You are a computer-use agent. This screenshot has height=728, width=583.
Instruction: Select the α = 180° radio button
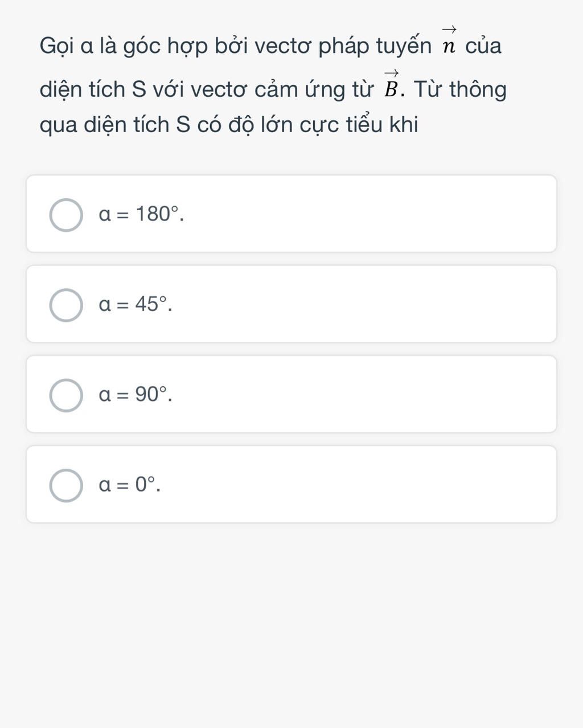66,215
